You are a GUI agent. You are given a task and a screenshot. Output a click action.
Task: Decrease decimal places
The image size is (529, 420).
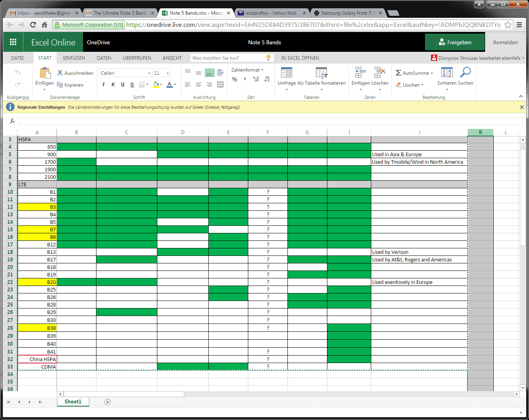click(267, 79)
